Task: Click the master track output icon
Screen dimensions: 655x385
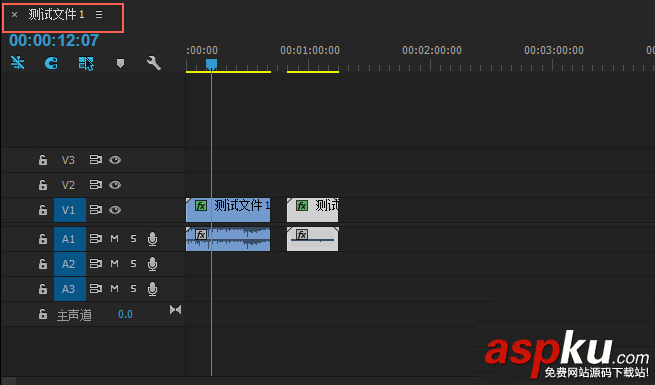Action: coord(175,310)
